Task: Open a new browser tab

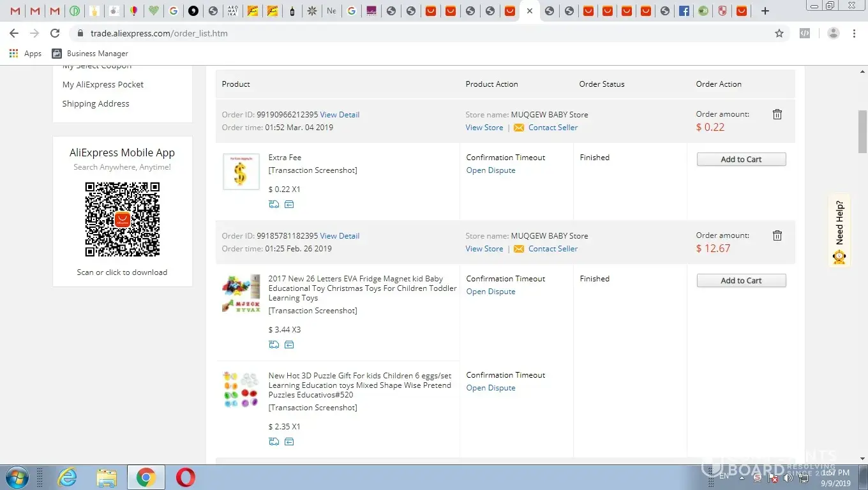Action: tap(765, 11)
